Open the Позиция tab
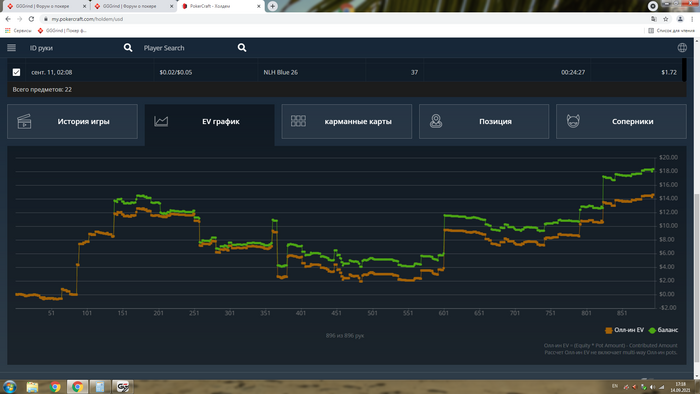Screen dimensions: 700x394 coord(484,121)
